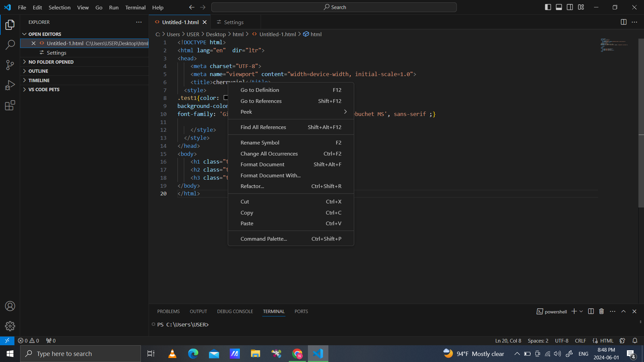Viewport: 644px width, 362px height.
Task: Select Rename Symbol from context menu
Action: coord(291,142)
